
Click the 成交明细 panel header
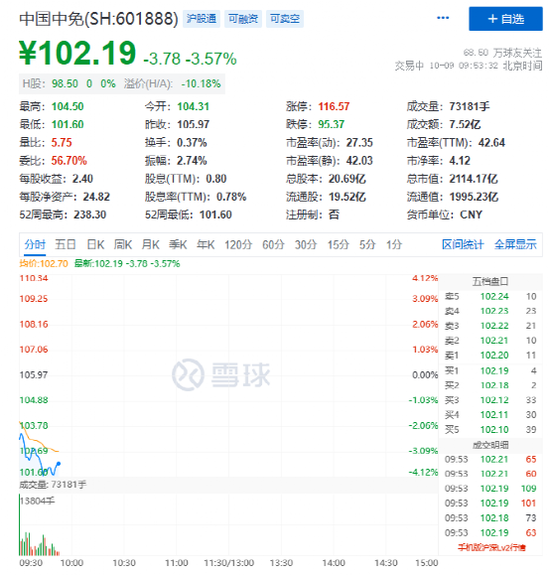tap(490, 445)
